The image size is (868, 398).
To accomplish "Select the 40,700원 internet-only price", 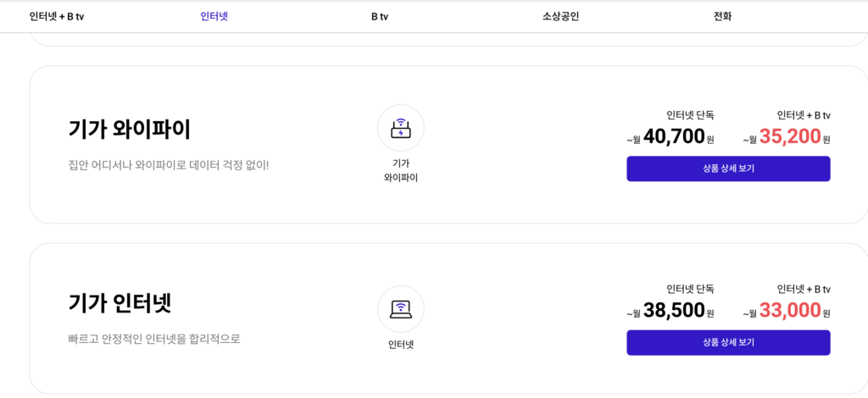I will click(x=674, y=136).
